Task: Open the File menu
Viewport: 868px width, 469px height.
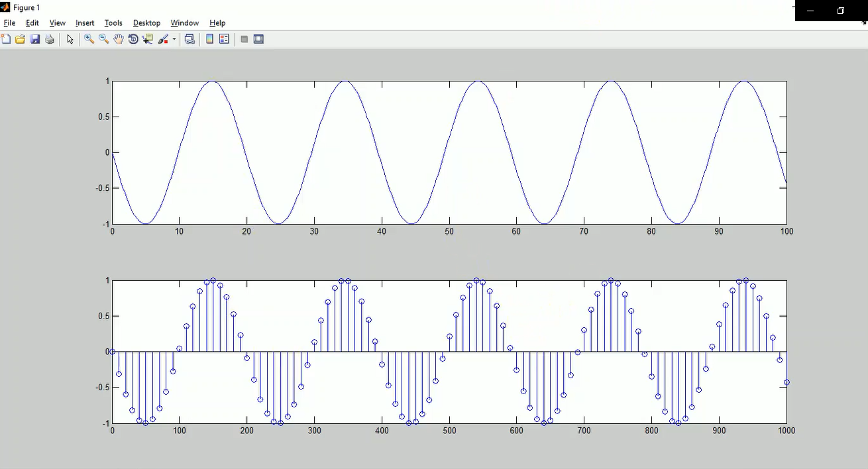Action: pos(9,23)
